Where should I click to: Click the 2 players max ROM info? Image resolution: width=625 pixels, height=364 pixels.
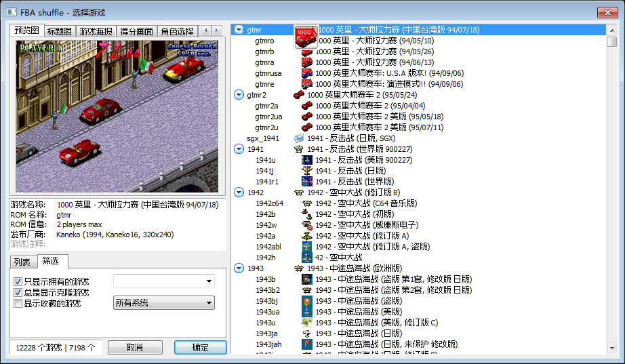pyautogui.click(x=79, y=224)
